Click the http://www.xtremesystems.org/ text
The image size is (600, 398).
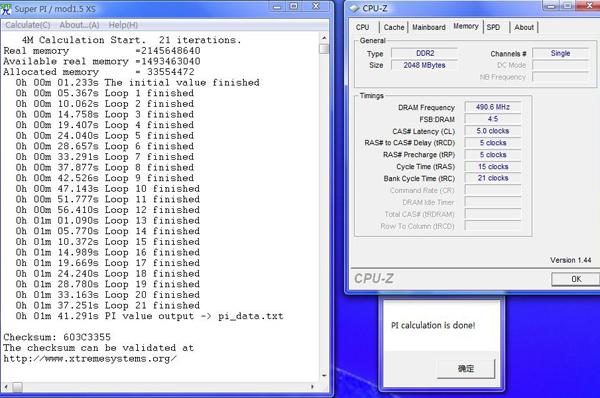(90, 359)
